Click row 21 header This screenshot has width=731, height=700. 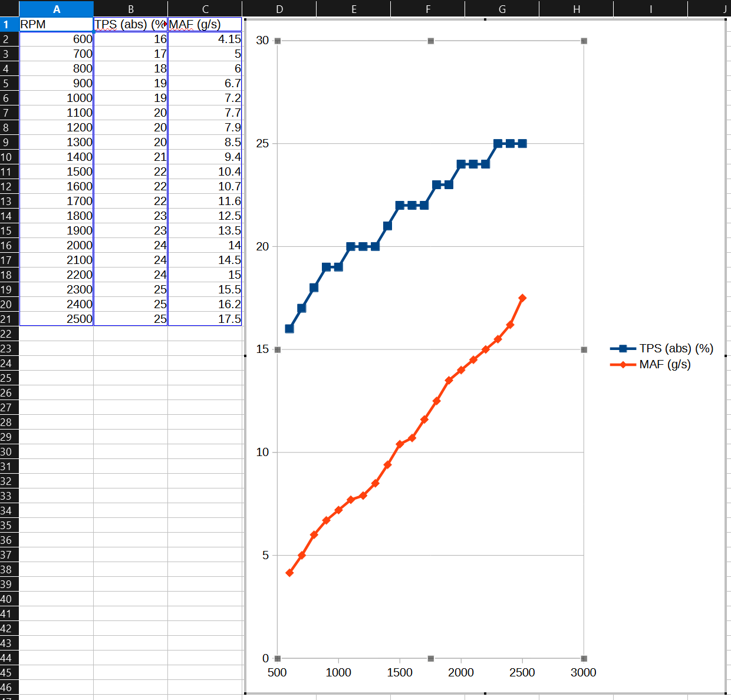coord(9,319)
